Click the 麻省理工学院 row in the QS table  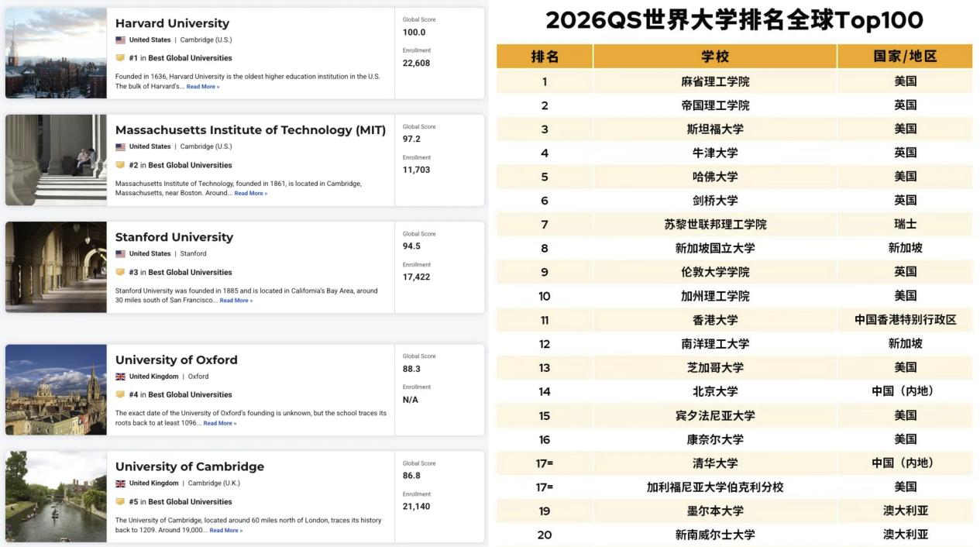(714, 81)
